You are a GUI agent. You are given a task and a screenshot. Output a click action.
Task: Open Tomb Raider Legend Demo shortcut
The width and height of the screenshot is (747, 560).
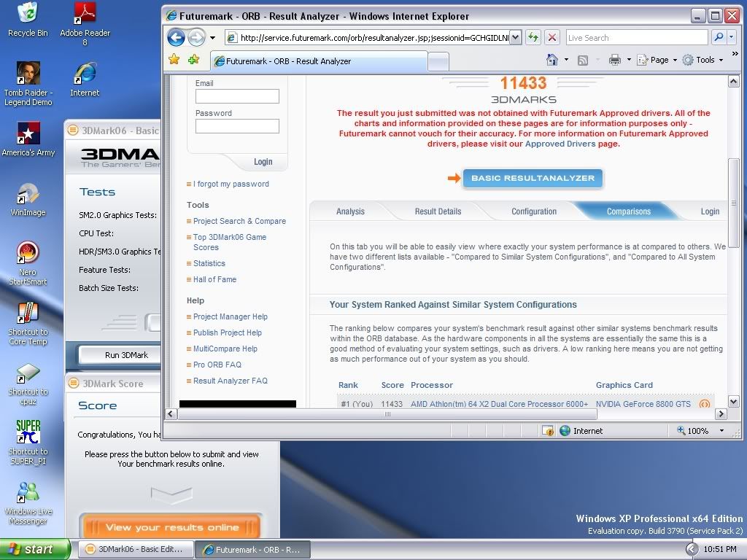(28, 84)
